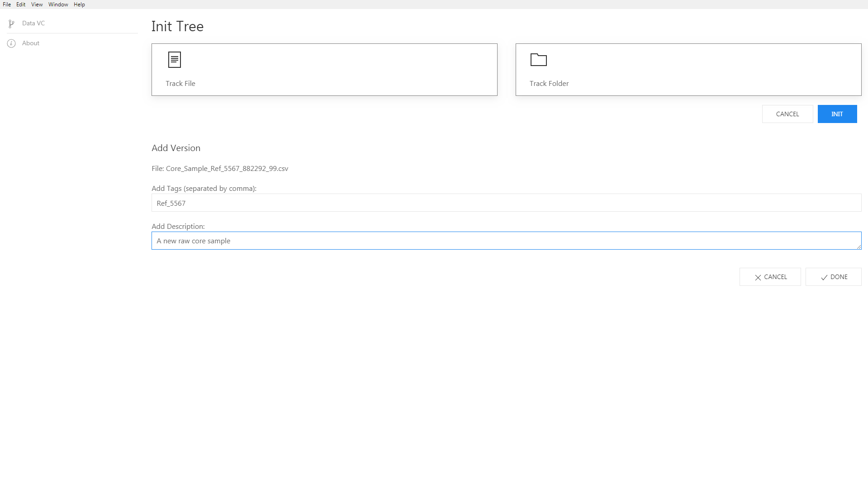The height and width of the screenshot is (488, 868).
Task: Click the 'Add Description:' label
Action: tap(178, 226)
